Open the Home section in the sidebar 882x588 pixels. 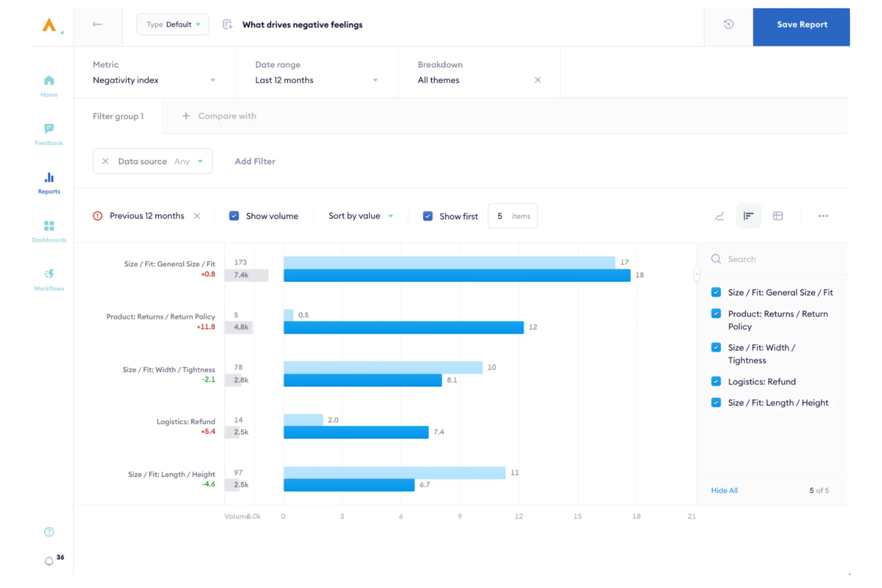(x=48, y=84)
